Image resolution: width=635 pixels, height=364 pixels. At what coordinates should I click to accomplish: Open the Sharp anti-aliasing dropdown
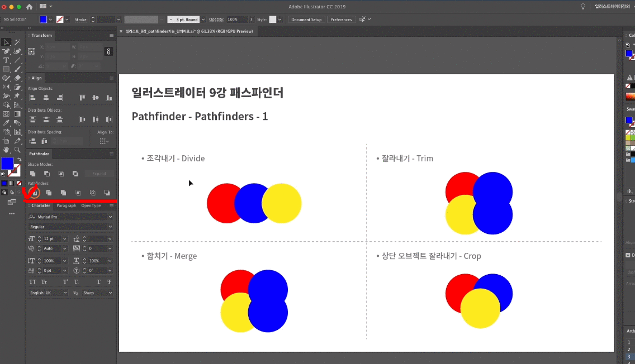[110, 293]
